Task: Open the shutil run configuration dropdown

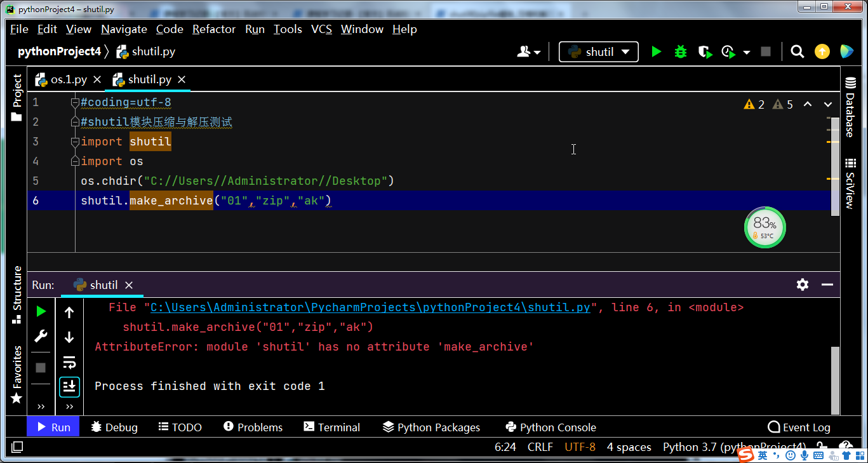Action: (599, 51)
